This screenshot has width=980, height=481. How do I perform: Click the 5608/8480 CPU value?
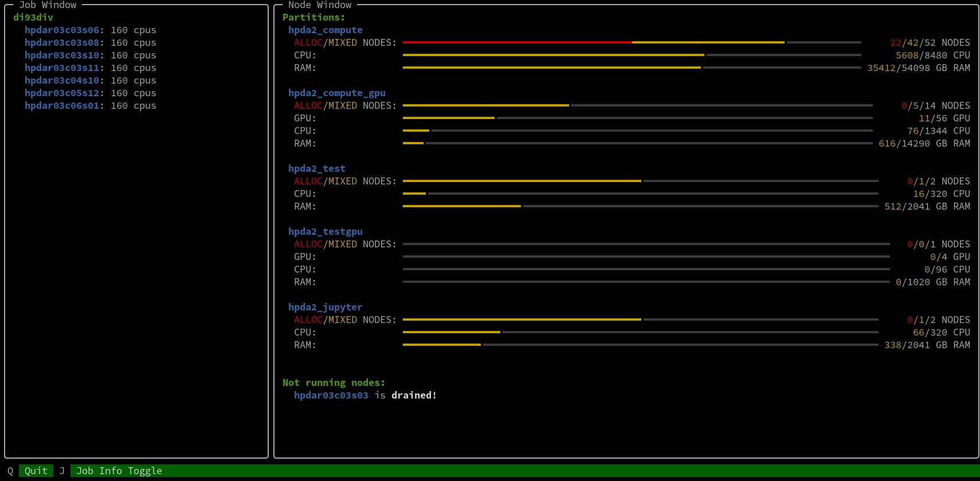point(933,55)
